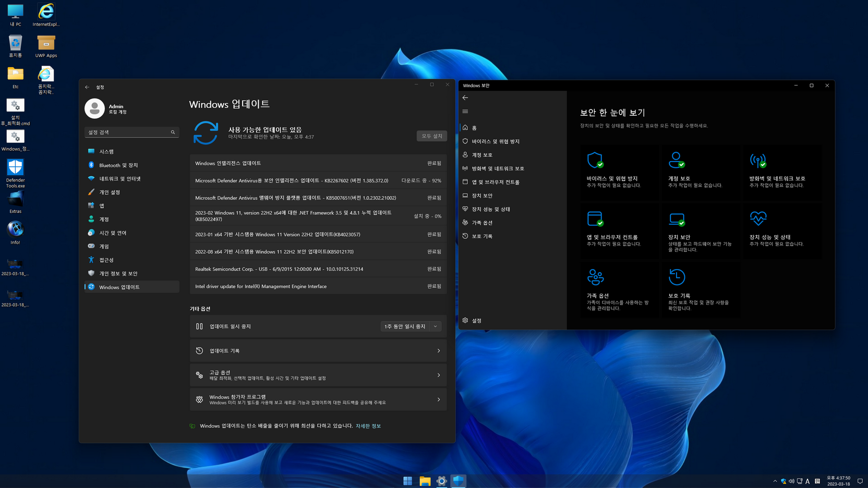Screen dimensions: 868x488
Task: Open pause duration dropdown '1주 동안 일시 중지'
Action: [411, 326]
